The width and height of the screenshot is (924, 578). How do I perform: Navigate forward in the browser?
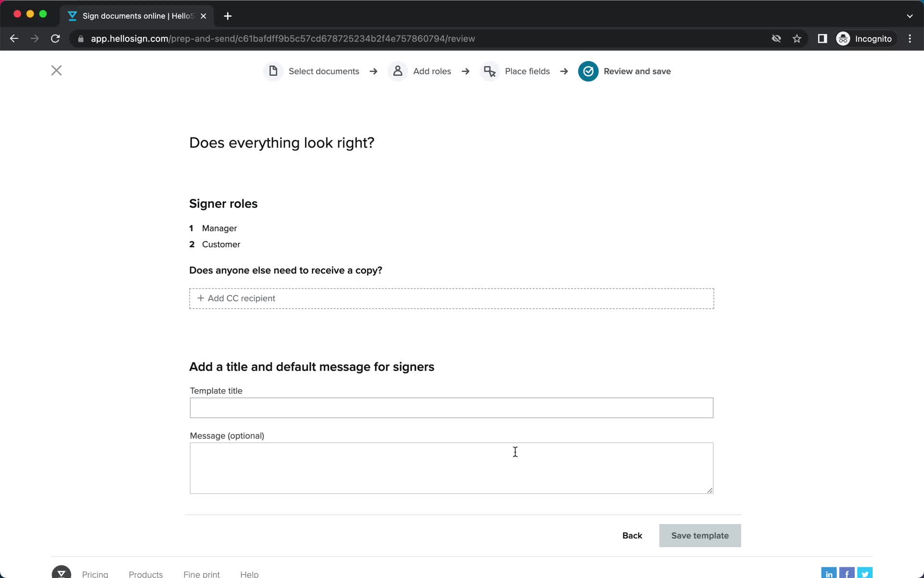coord(35,39)
